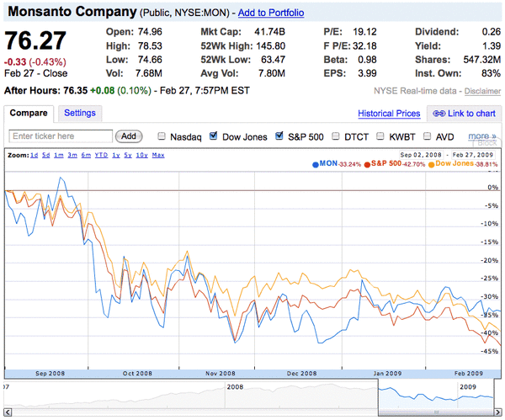Set chart zoom to 1m
Image resolution: width=505 pixels, height=420 pixels.
pyautogui.click(x=59, y=155)
